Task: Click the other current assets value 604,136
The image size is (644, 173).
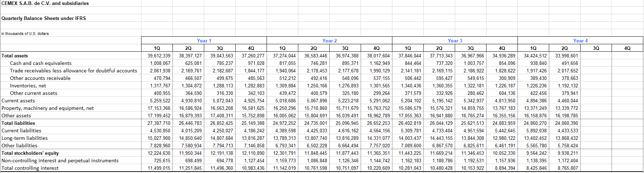Action: pyautogui.click(x=507, y=93)
